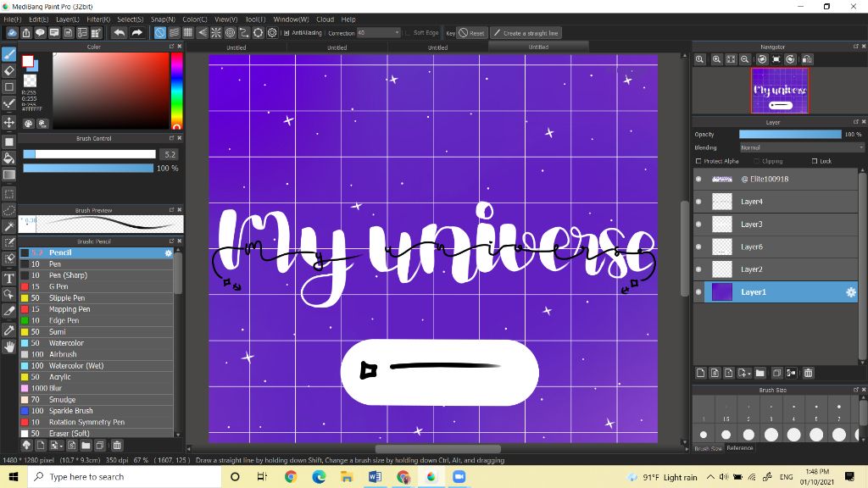Select the Magic Wand tool
Viewport: 868px width, 488px height.
click(8, 226)
